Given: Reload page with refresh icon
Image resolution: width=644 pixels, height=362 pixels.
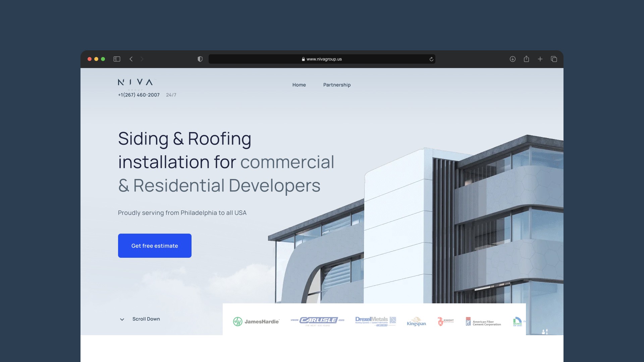Looking at the screenshot, I should point(431,59).
